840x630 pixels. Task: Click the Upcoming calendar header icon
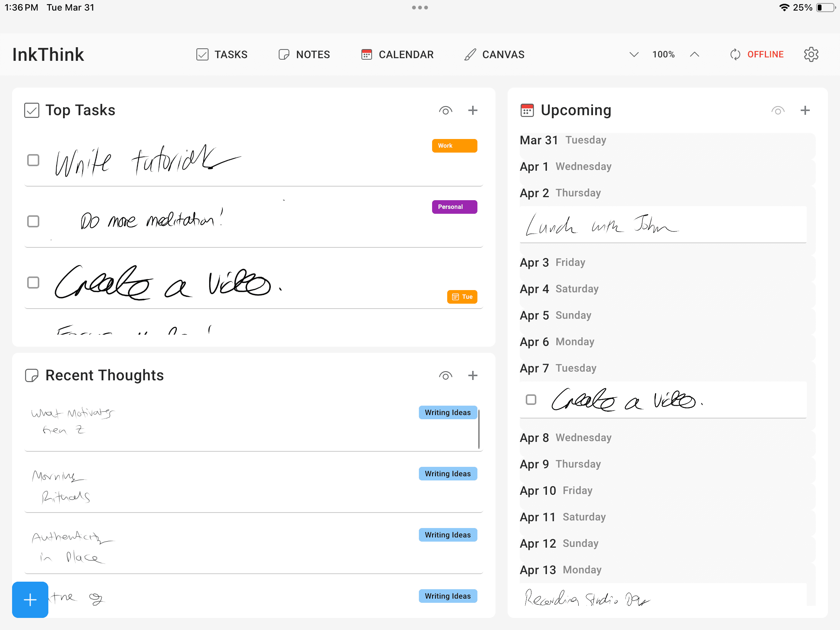[x=527, y=111]
